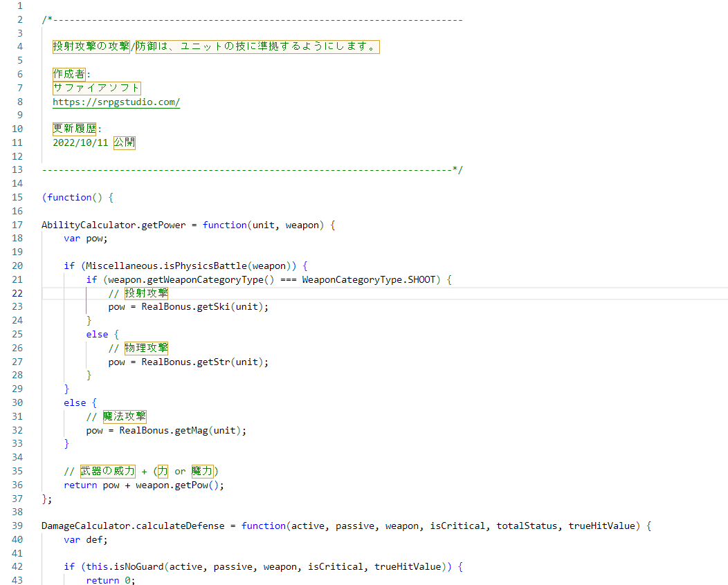Click the comment '投射攻撃' on line 22
728x585 pixels.
pyautogui.click(x=146, y=293)
